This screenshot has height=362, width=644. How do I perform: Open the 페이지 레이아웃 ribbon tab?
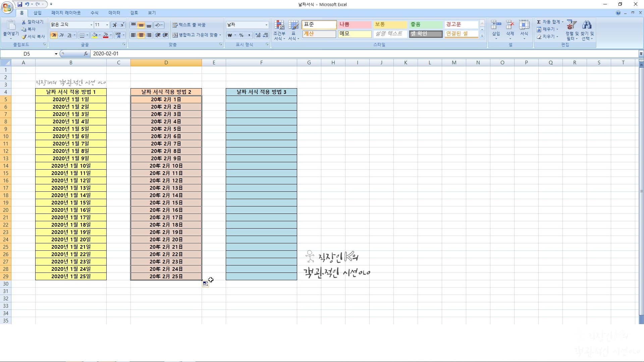click(x=66, y=13)
